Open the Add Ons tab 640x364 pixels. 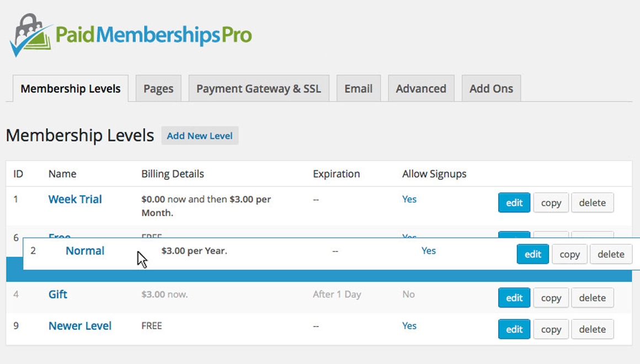click(491, 89)
